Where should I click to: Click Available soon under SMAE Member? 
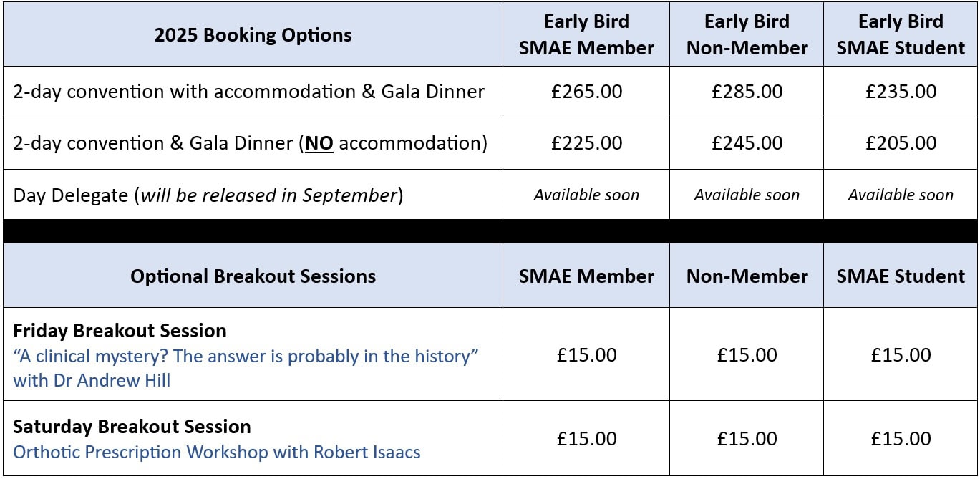tap(586, 195)
